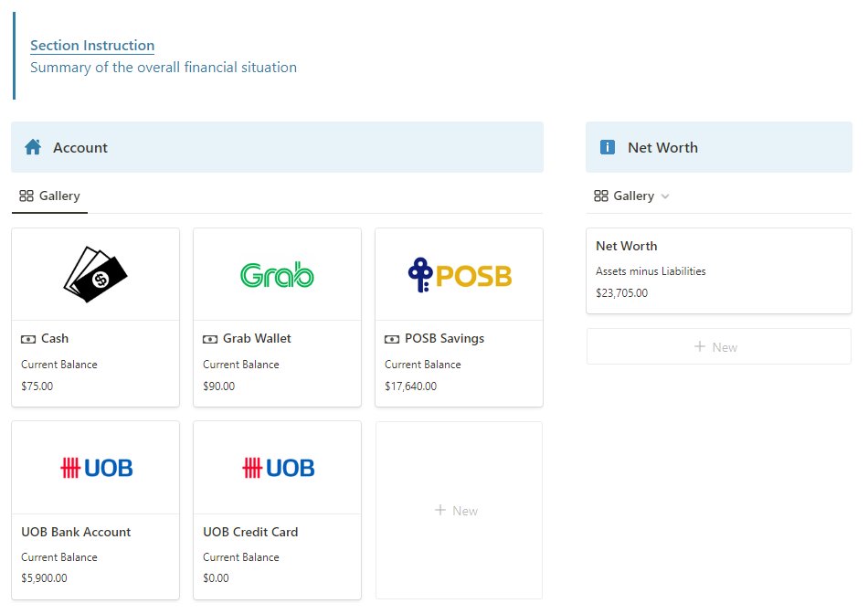Click the $17,640.00 balance value
Viewport: 868px width, 614px height.
coord(411,386)
